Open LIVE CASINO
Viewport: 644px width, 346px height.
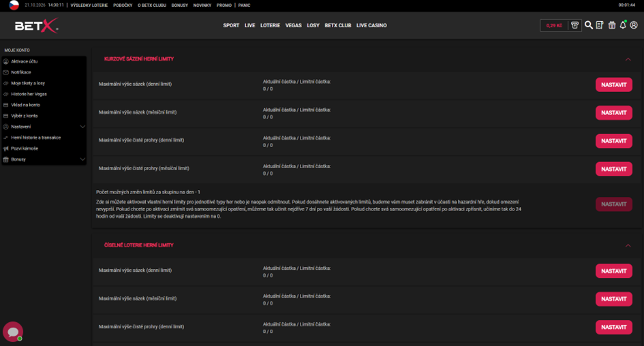pos(371,25)
